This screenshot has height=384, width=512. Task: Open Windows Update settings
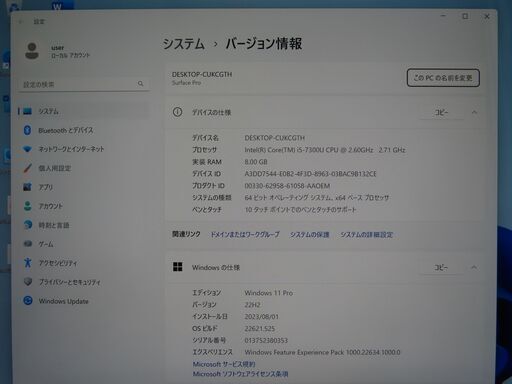click(83, 301)
